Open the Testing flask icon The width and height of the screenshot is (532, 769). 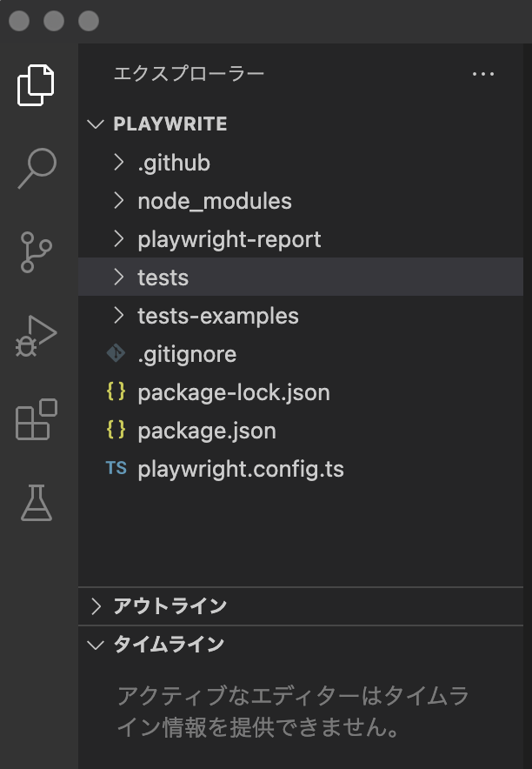(37, 503)
